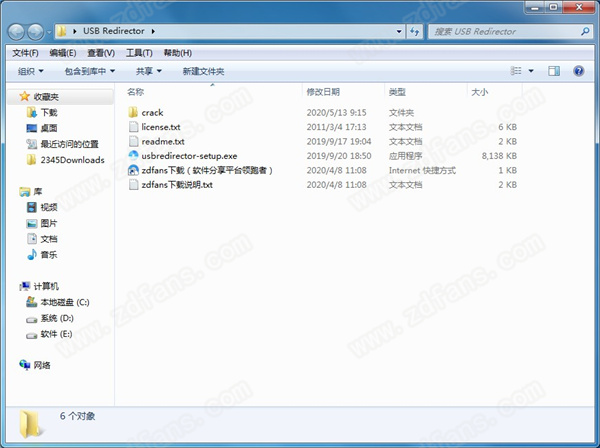Click the 收藏夹 star icon

click(x=24, y=96)
